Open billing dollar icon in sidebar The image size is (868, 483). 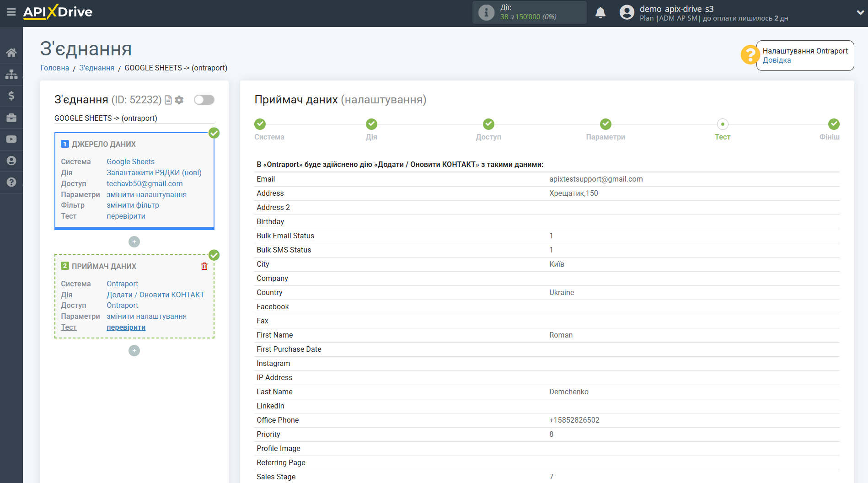11,96
